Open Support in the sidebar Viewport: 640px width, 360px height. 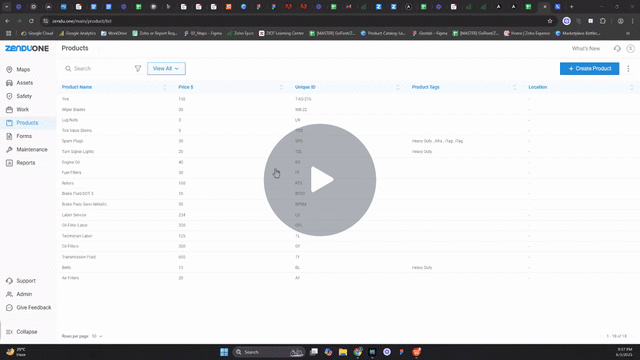(x=26, y=281)
